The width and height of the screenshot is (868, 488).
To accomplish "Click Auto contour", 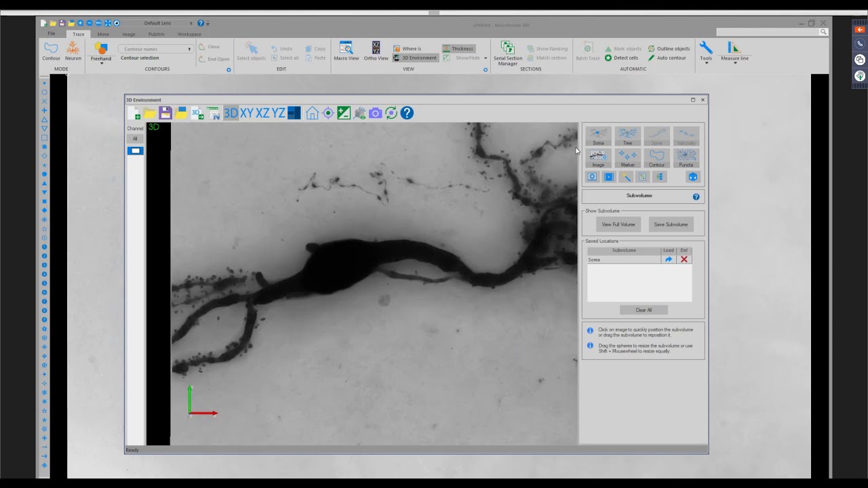I will (667, 58).
